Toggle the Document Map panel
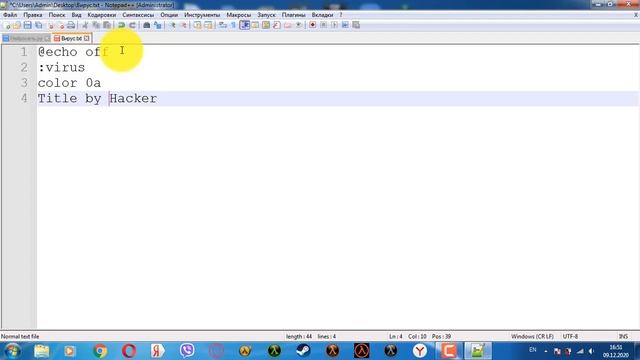 (266, 25)
